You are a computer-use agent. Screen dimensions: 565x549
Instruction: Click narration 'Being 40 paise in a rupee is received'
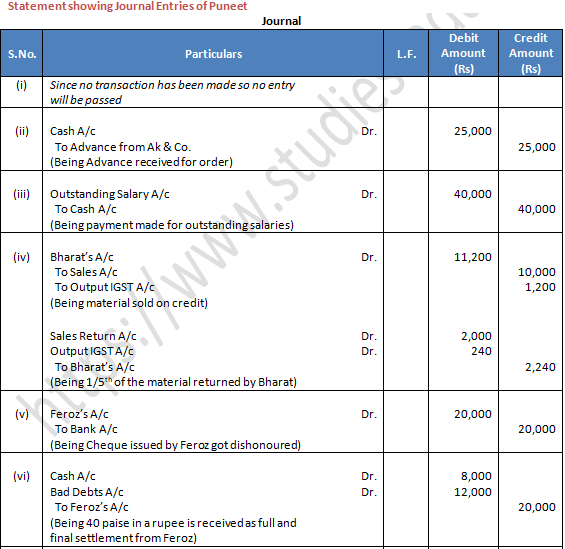click(x=173, y=531)
